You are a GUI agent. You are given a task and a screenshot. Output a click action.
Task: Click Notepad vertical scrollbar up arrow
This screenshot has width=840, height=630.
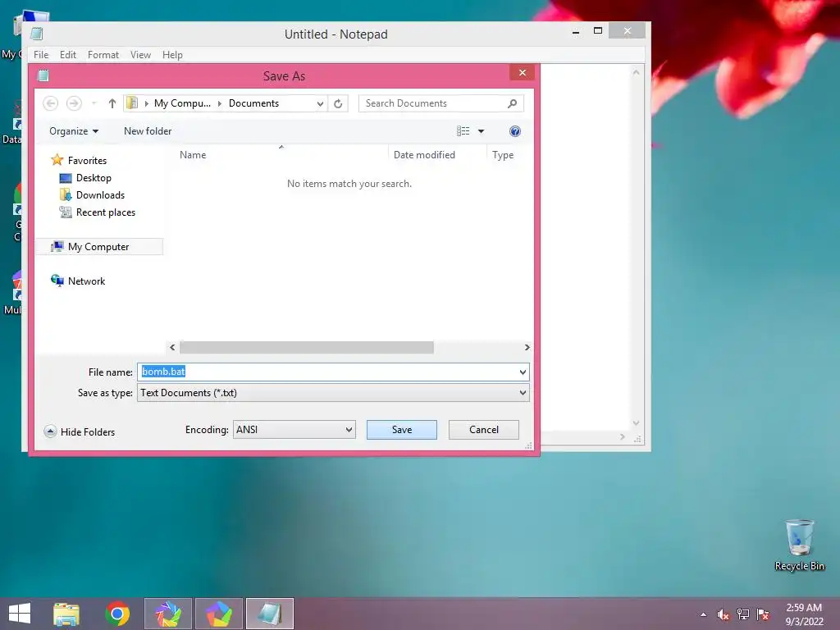(636, 72)
